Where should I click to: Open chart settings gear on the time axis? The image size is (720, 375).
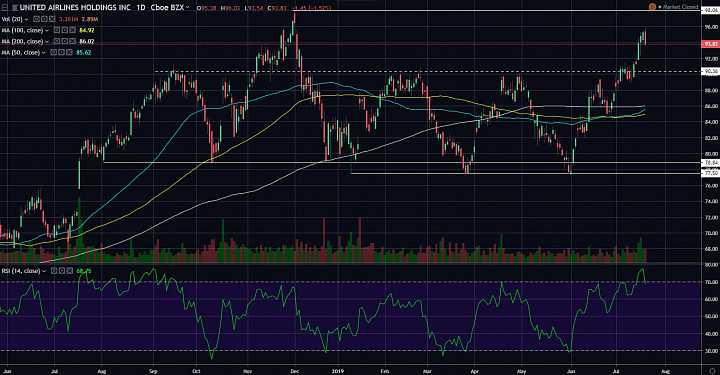click(x=712, y=371)
